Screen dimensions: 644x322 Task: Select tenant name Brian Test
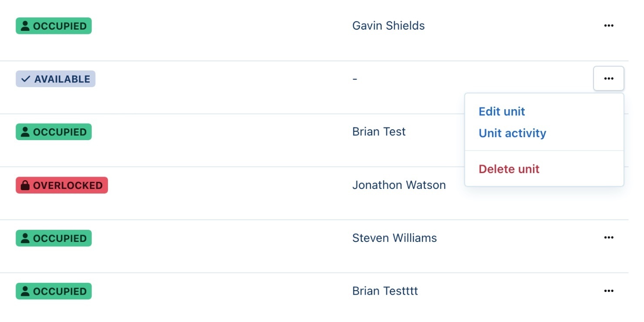379,132
